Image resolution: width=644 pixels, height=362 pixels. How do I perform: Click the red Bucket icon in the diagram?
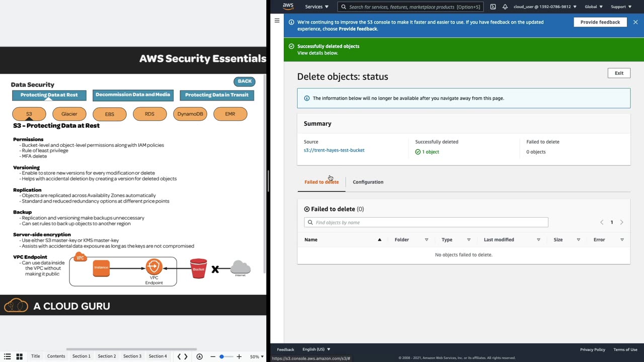coord(199,268)
